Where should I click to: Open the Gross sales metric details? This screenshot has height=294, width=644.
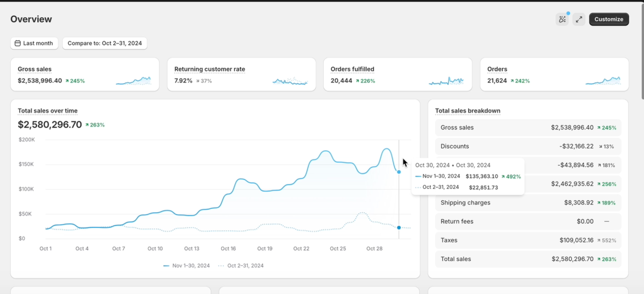(35, 69)
